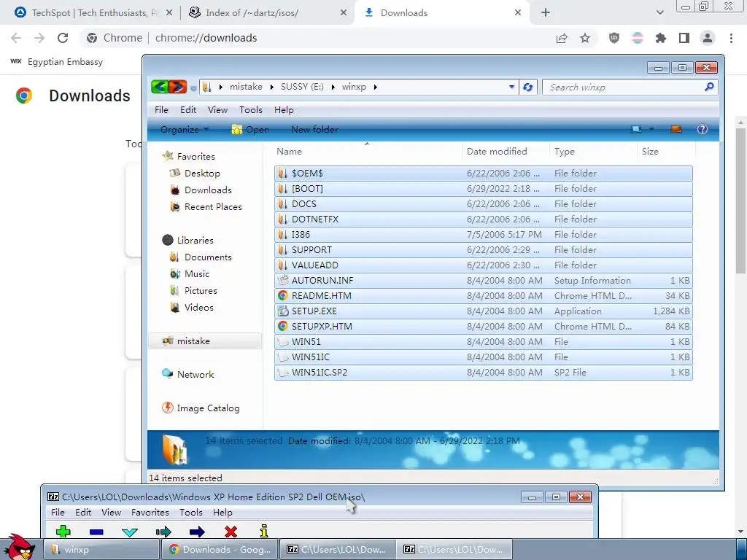
Task: Toggle the preview pane icon in Explorer
Action: 676,130
